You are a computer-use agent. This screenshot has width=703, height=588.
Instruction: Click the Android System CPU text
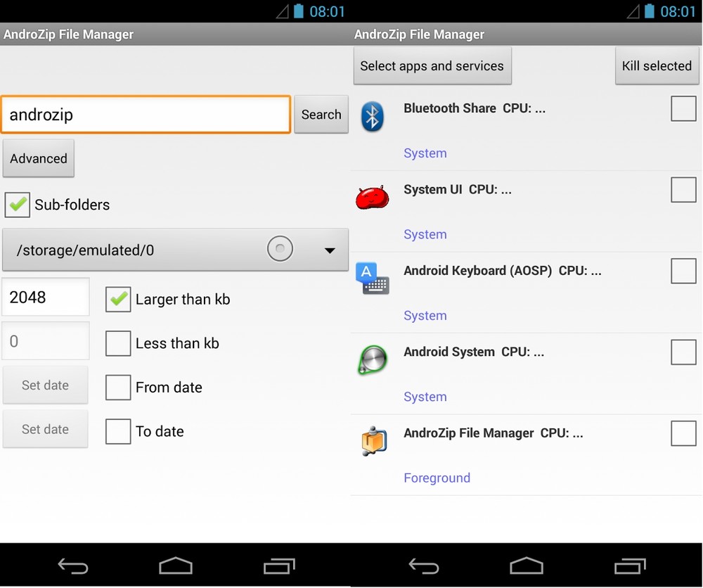474,352
